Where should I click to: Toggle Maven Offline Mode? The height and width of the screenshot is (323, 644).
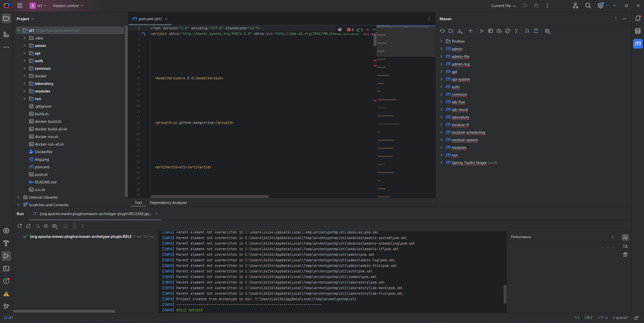499,31
